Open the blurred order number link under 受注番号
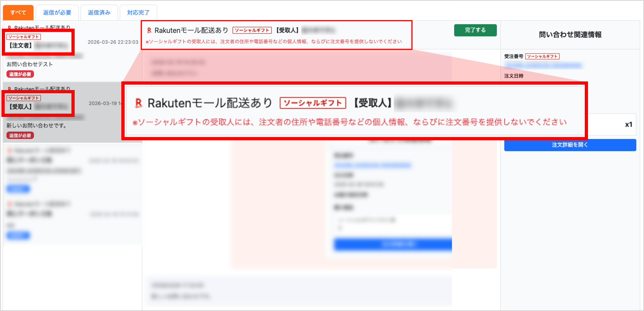Viewport: 644px width, 311px height. click(x=543, y=65)
